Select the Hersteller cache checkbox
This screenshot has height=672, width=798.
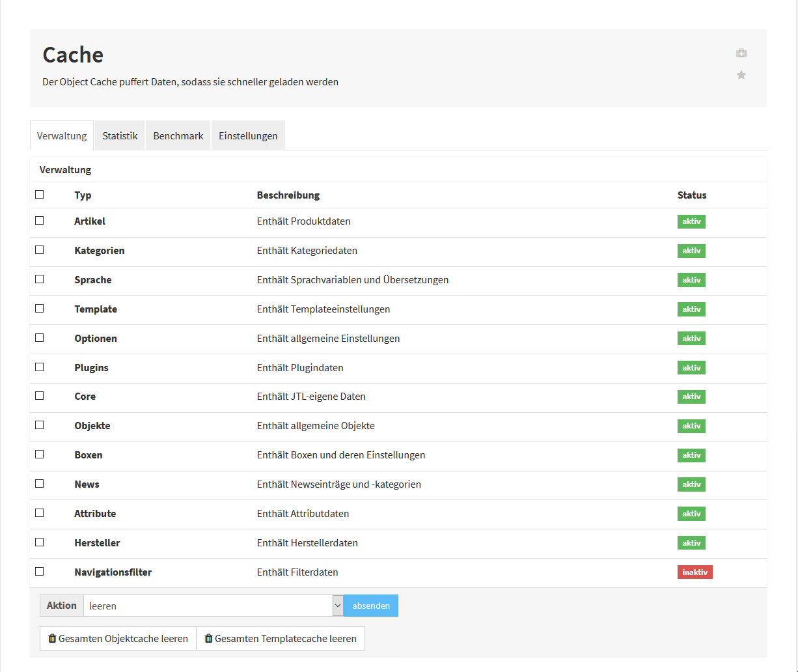point(40,542)
